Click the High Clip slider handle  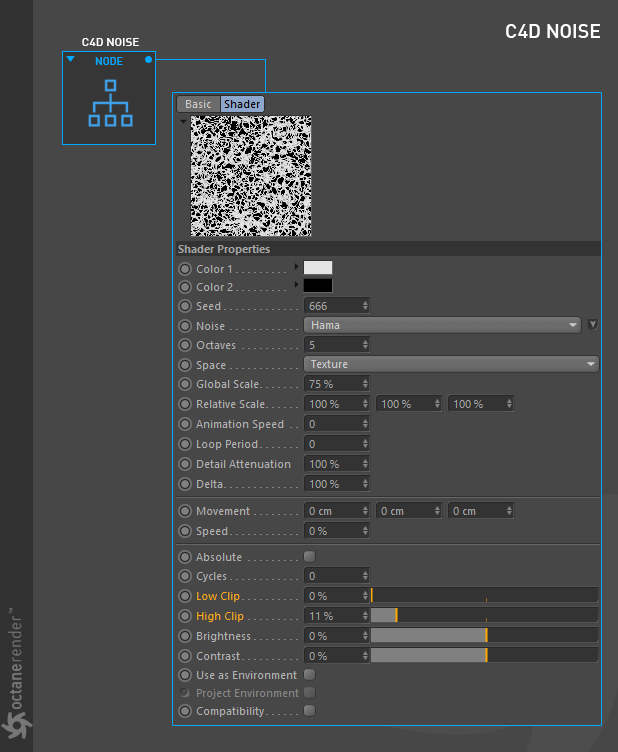pos(396,615)
